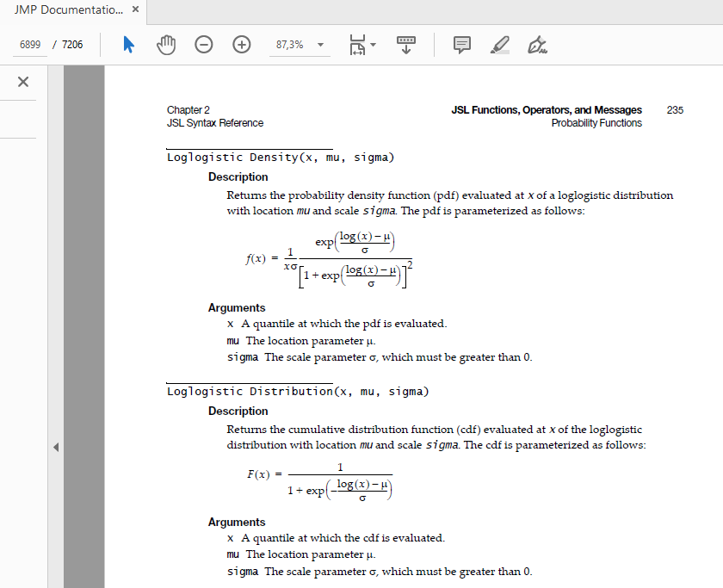Click the vertical scrollbar on the right

click(x=720, y=258)
